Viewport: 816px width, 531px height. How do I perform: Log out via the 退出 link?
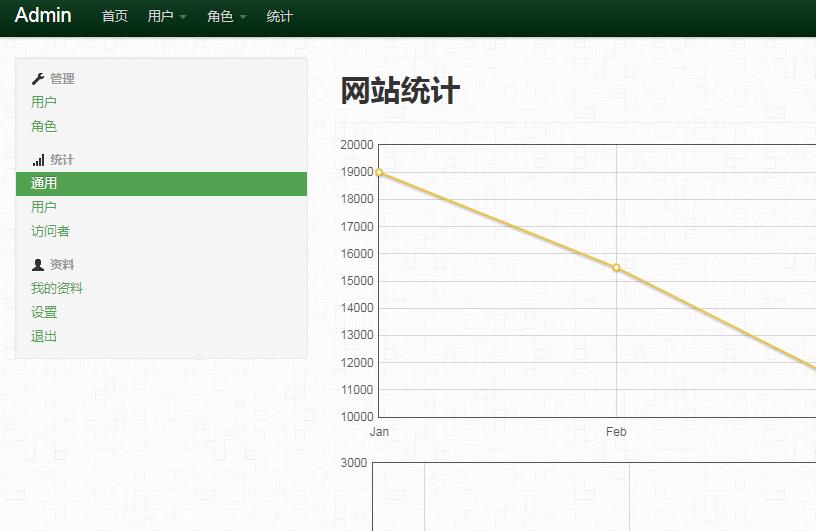click(44, 336)
